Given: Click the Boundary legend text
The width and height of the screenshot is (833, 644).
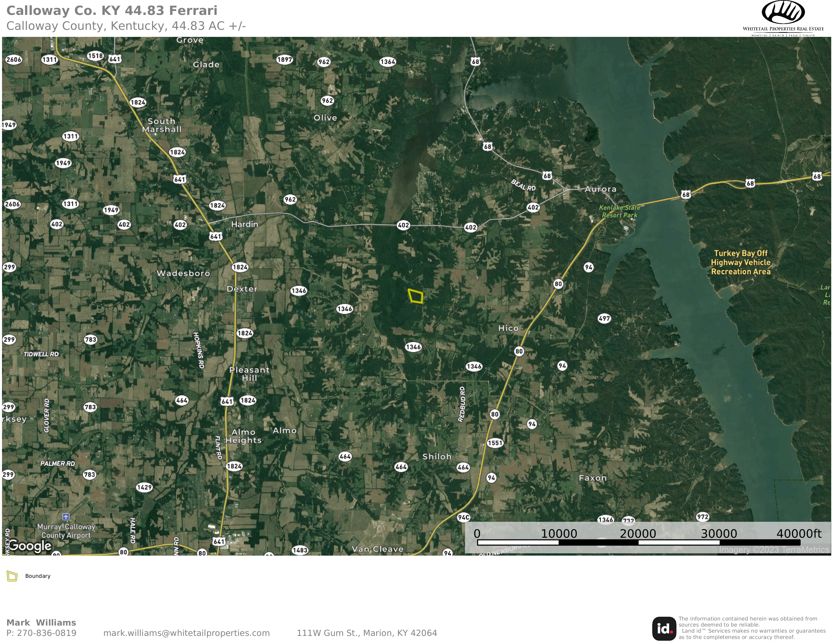Looking at the screenshot, I should click(38, 576).
